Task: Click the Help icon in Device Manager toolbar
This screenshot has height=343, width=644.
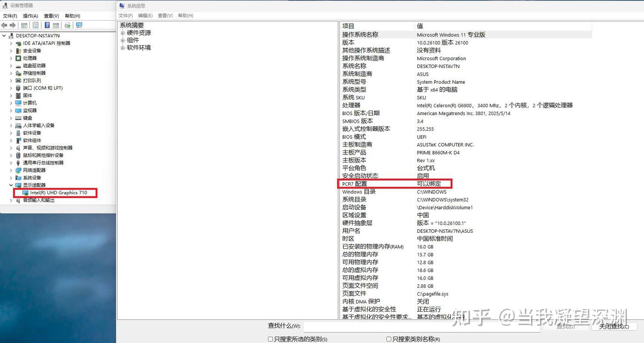Action: coord(47,25)
